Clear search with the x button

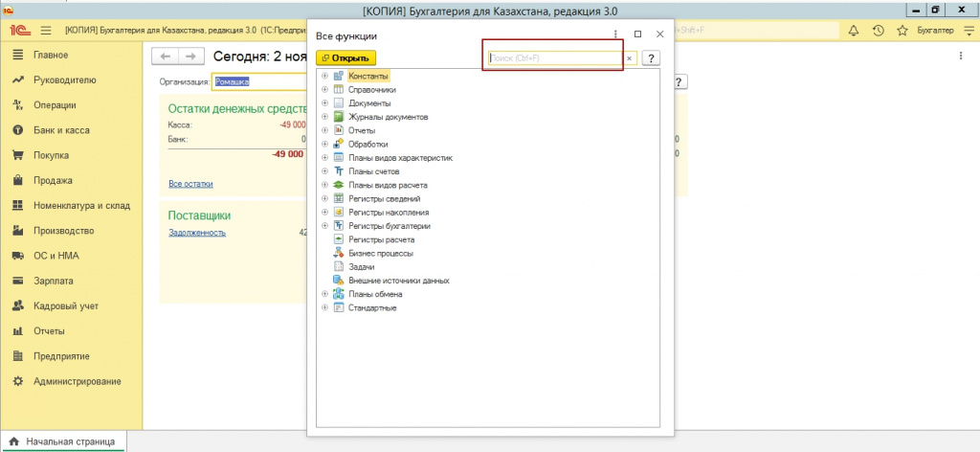[x=630, y=58]
